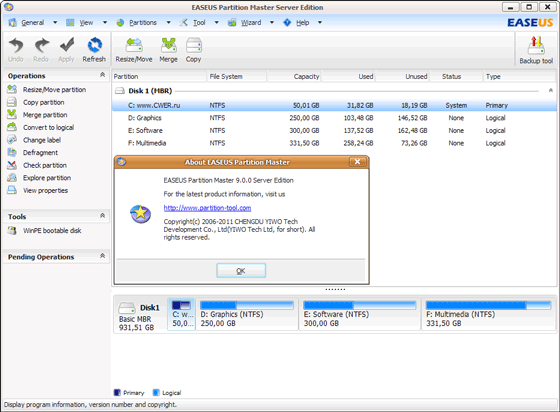Click OK in the About dialog
Image resolution: width=560 pixels, height=412 pixels.
pos(241,271)
